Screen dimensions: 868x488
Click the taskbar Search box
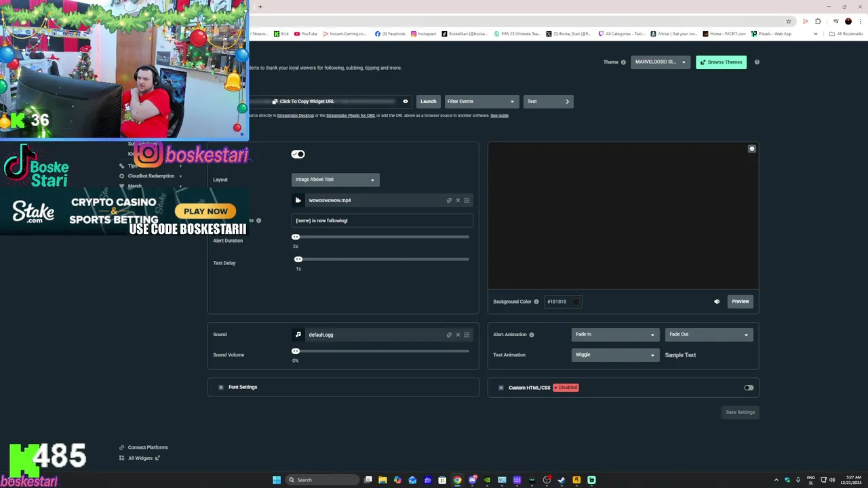pyautogui.click(x=321, y=480)
